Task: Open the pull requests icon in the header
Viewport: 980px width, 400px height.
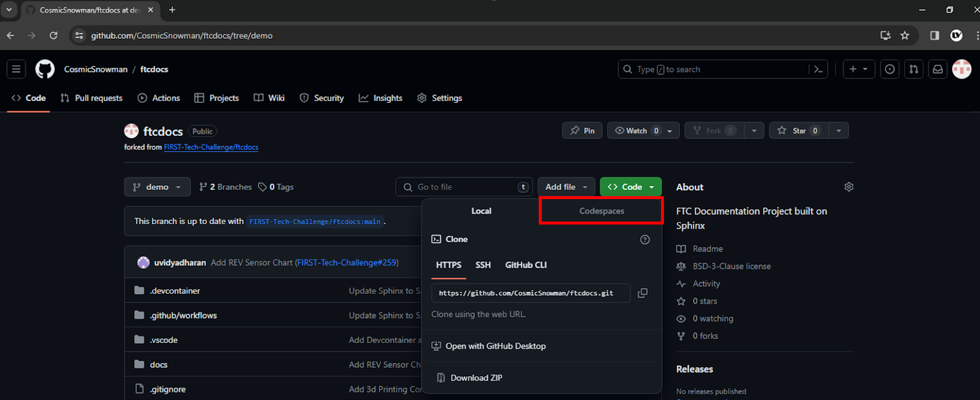Action: tap(914, 69)
